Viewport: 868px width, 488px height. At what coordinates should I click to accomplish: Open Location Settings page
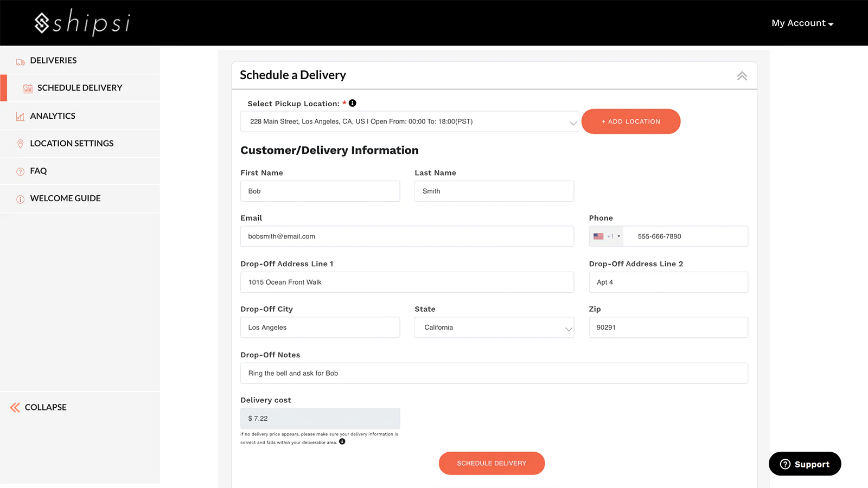coord(80,143)
